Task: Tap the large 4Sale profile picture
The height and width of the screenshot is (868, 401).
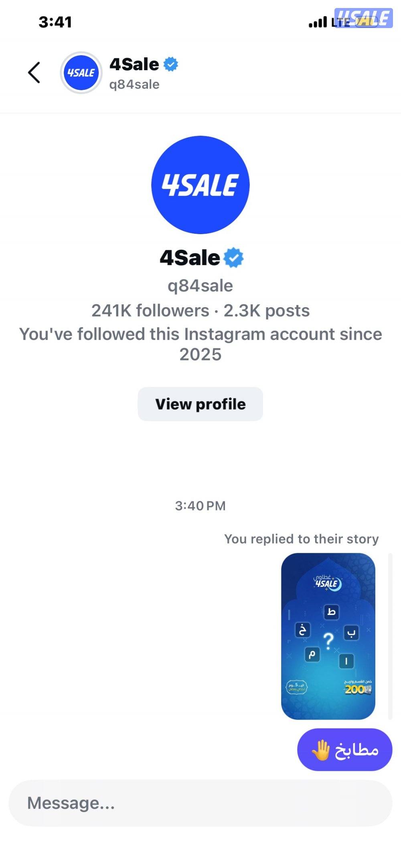Action: tap(200, 185)
